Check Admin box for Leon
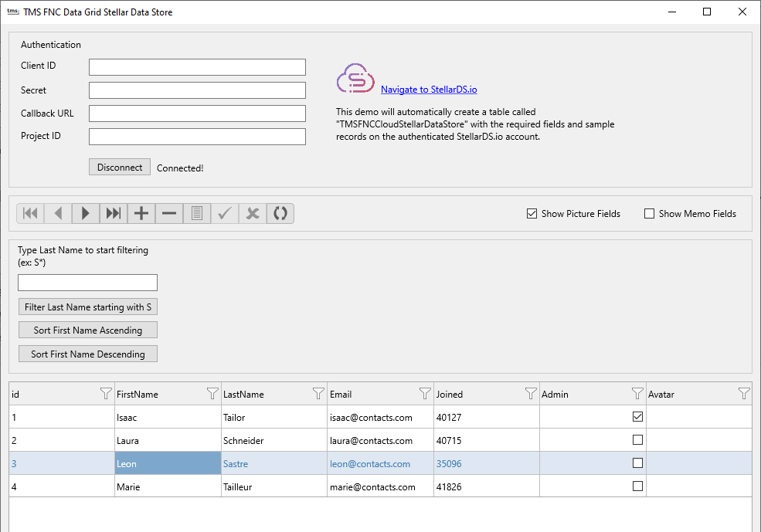This screenshot has height=532, width=761. click(637, 463)
